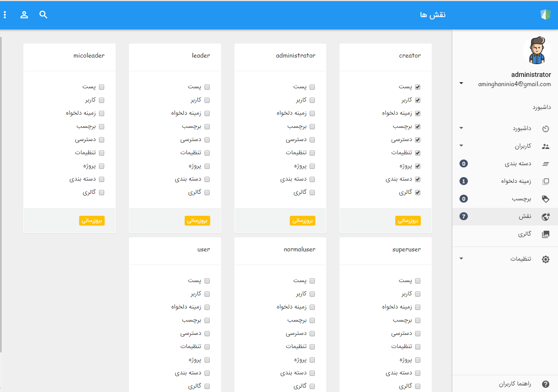This screenshot has height=392, width=558.
Task: Click the 0 badge next to دسته بندی
Action: [x=463, y=163]
